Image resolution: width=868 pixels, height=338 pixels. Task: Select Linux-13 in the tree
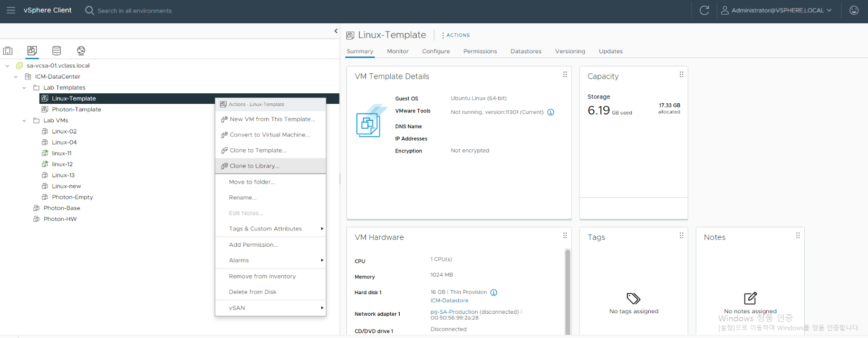click(63, 176)
